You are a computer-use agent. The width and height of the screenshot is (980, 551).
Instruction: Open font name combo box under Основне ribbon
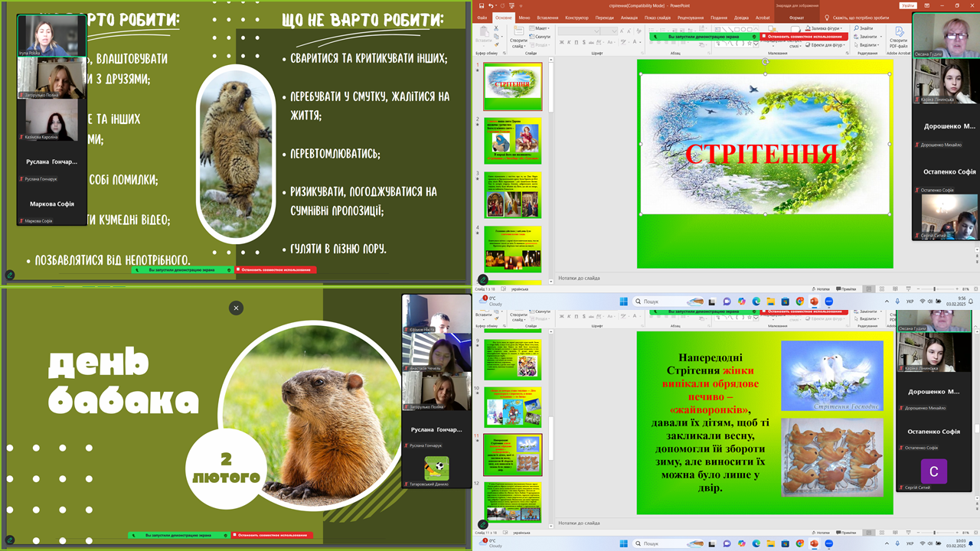(579, 31)
